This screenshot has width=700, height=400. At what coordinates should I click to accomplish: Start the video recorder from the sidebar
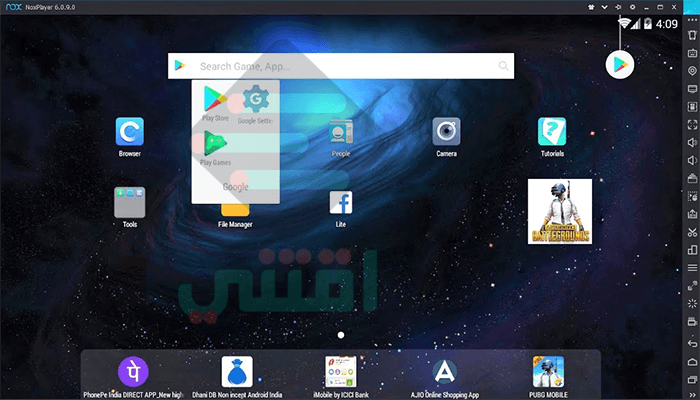[692, 321]
